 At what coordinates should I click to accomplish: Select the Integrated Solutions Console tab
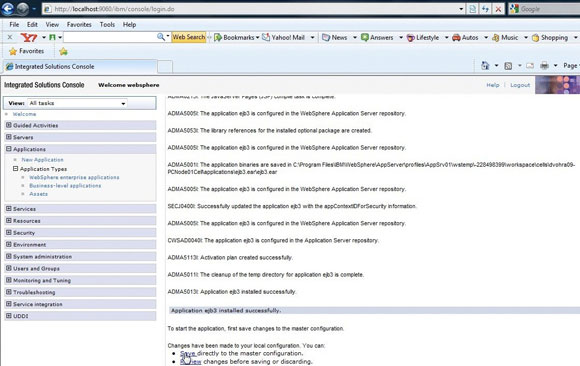[x=80, y=67]
